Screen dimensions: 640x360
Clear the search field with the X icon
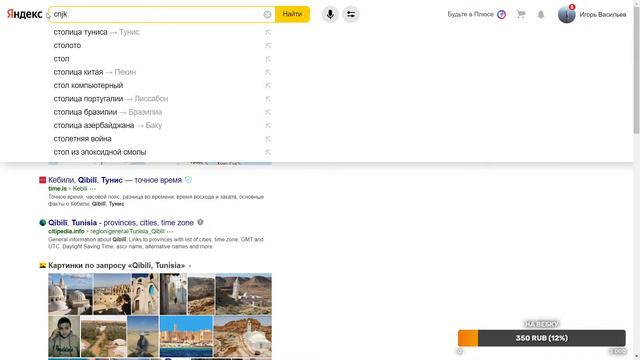tap(267, 14)
